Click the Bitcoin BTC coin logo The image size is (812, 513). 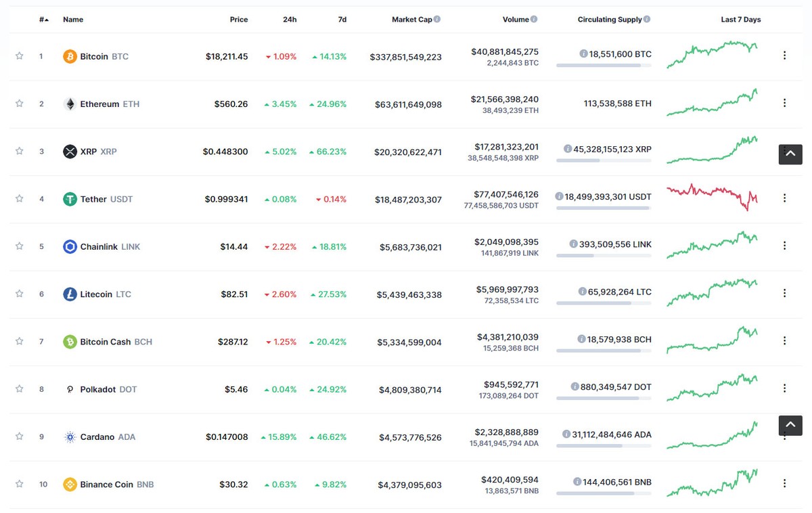(68, 56)
